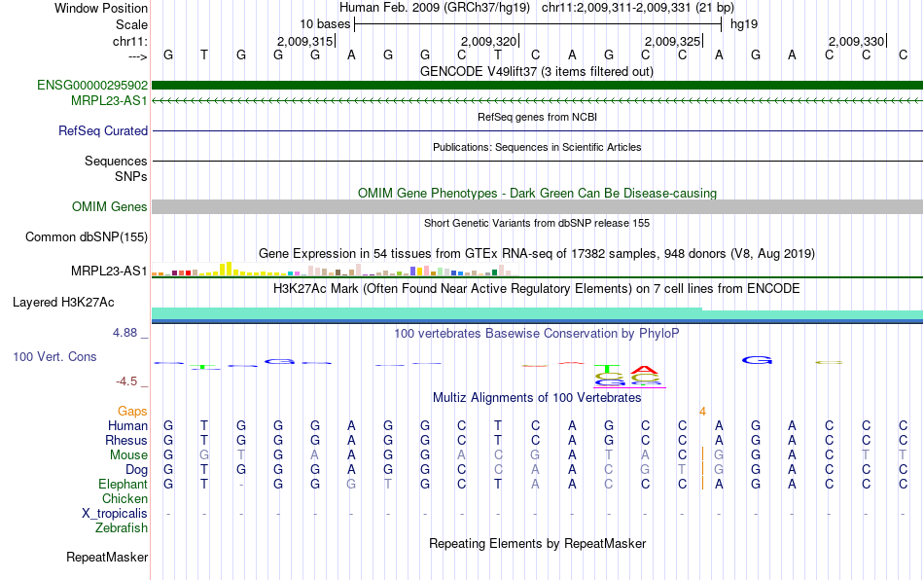This screenshot has height=580, width=924.
Task: Open H3K27Ac Mark track title
Action: coord(537,289)
